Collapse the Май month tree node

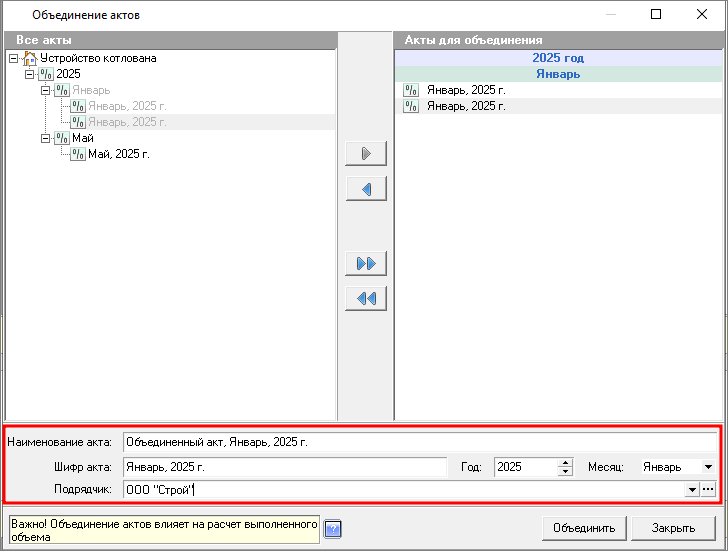point(46,138)
